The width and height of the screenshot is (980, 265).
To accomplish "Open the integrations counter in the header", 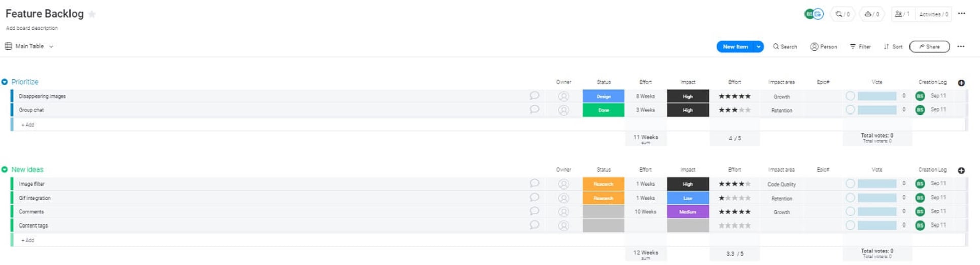I will tap(843, 14).
